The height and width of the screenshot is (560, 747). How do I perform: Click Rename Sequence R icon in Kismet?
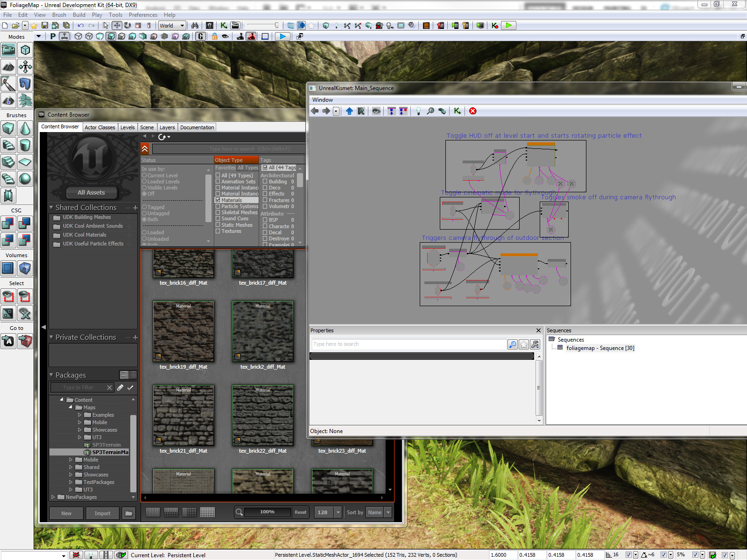coord(361,111)
